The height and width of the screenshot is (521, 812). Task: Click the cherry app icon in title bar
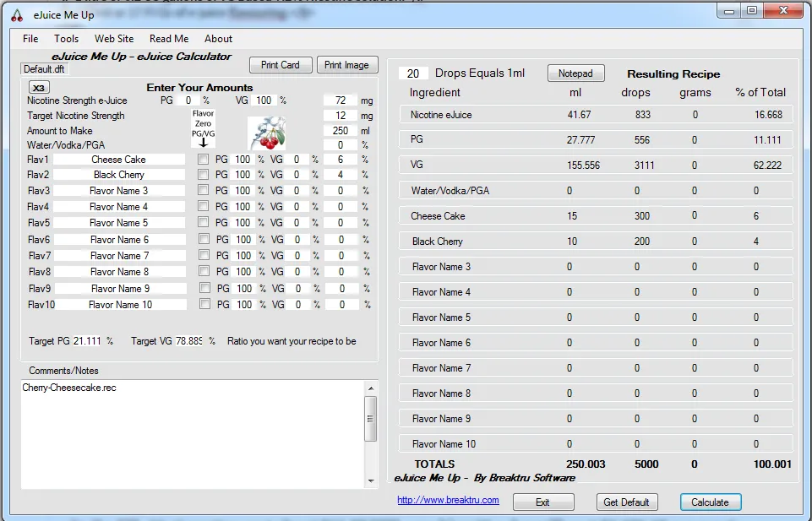click(x=17, y=15)
